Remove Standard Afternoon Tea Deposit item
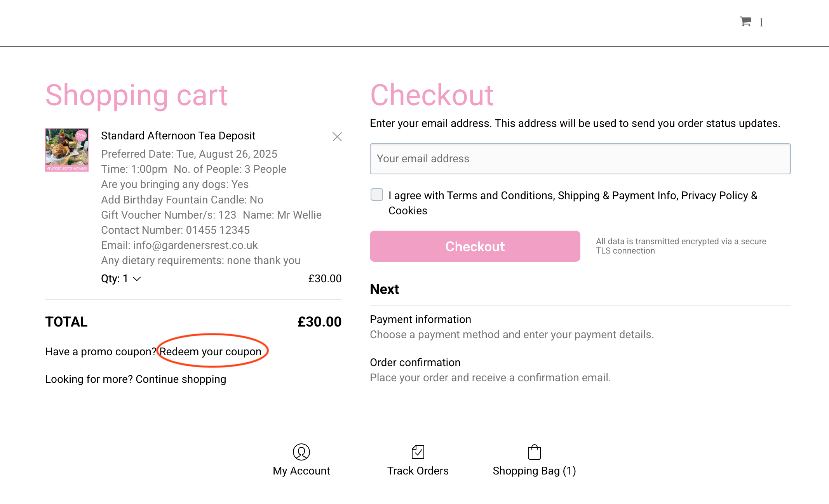 tap(337, 137)
